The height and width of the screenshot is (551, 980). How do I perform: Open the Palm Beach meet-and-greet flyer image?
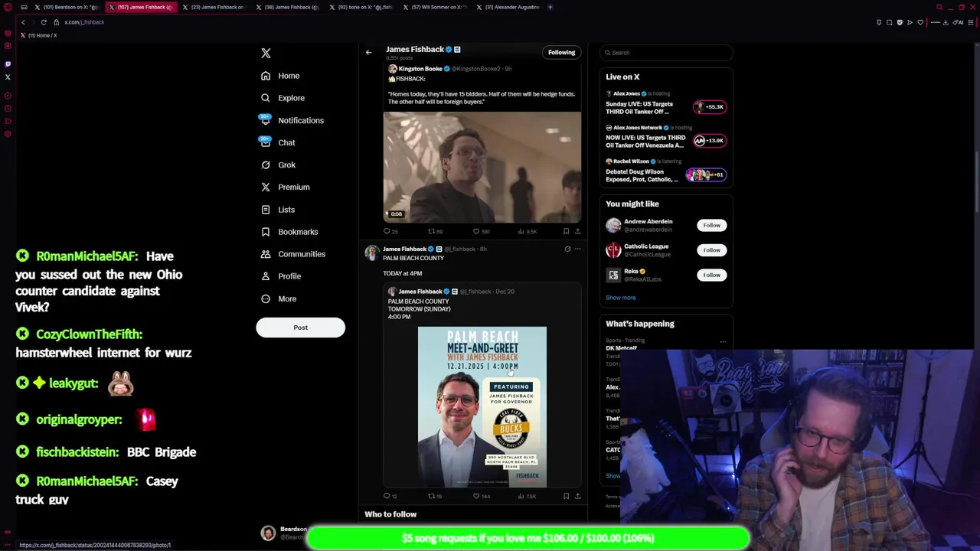pos(482,406)
